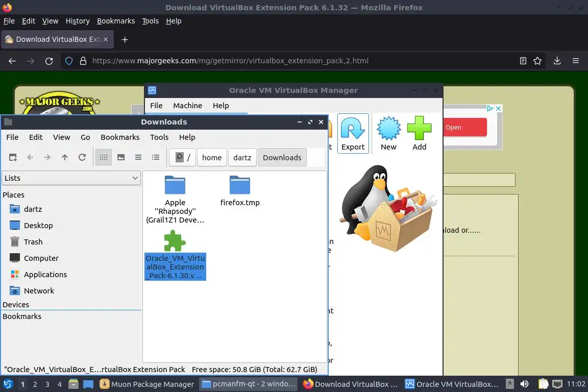This screenshot has width=588, height=392.
Task: Switch to workspace 3 in taskbar
Action: (x=47, y=384)
